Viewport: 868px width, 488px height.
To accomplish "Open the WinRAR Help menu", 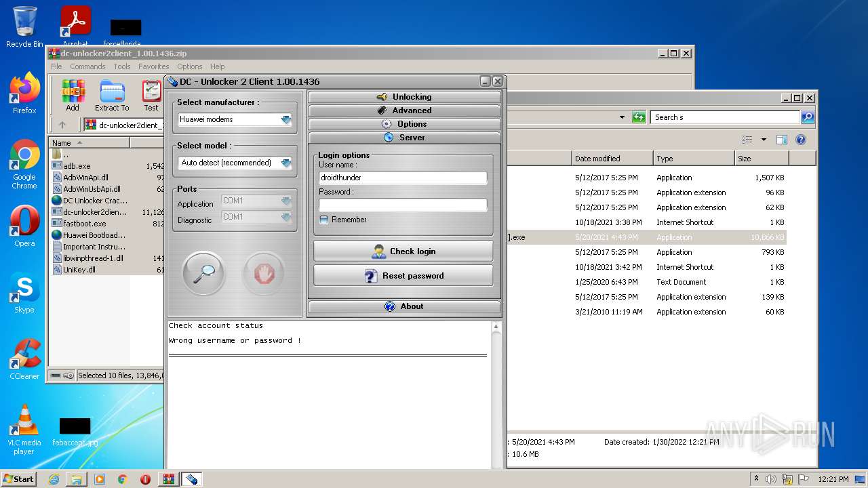I will (217, 66).
